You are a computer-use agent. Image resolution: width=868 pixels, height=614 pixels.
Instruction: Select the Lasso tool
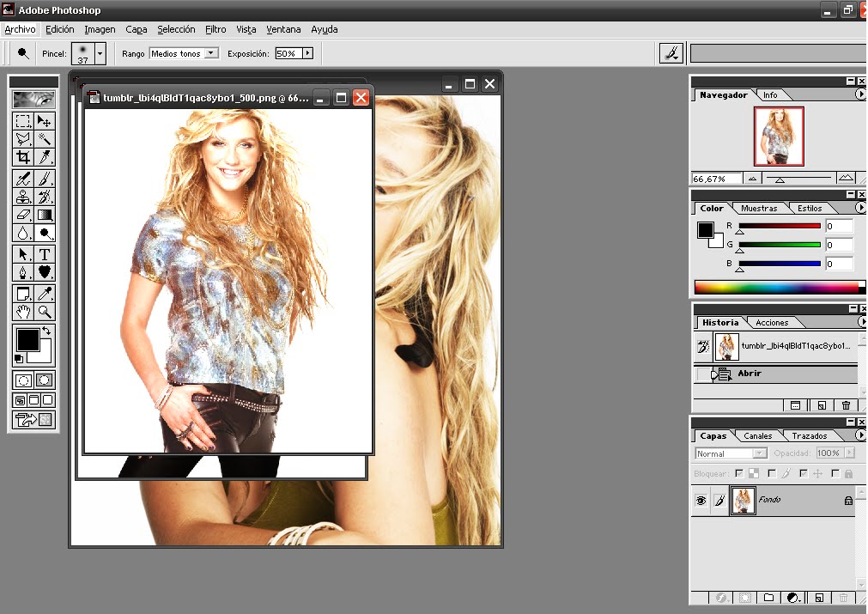point(23,139)
